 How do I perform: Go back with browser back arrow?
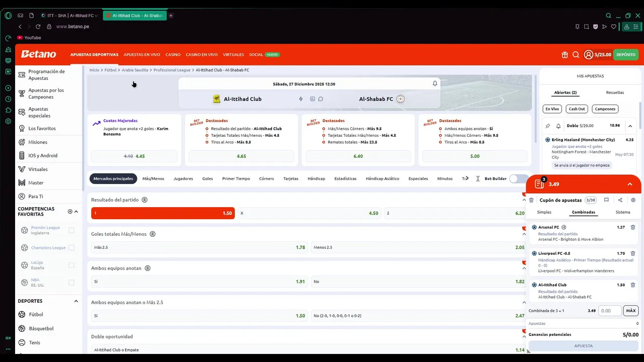pos(20,27)
